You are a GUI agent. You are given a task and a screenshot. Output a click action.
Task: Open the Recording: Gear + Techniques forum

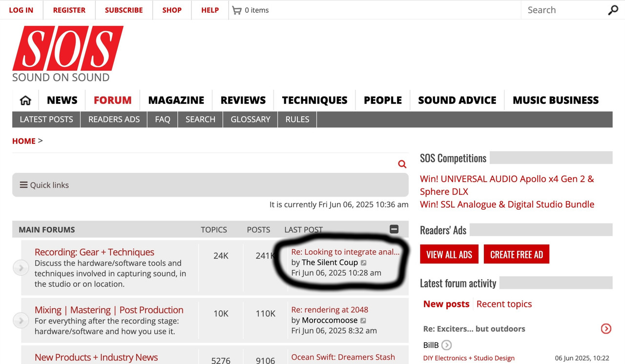pyautogui.click(x=94, y=252)
